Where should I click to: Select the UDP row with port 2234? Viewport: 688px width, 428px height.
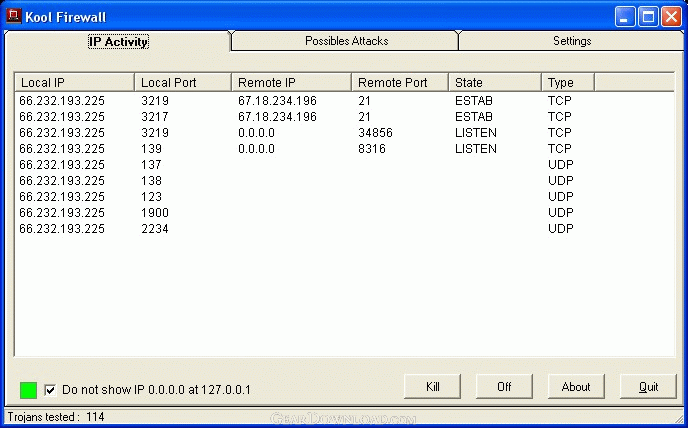344,229
